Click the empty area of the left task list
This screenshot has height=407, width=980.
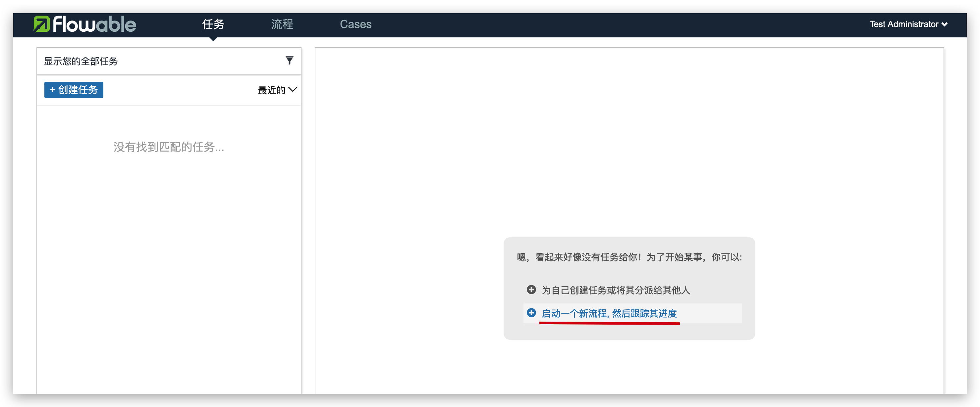coord(169,266)
